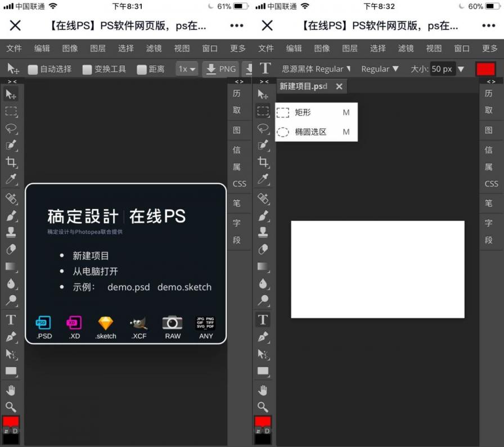Select the highlighted Type tool in right screenshot
The image size is (504, 447).
pyautogui.click(x=263, y=320)
